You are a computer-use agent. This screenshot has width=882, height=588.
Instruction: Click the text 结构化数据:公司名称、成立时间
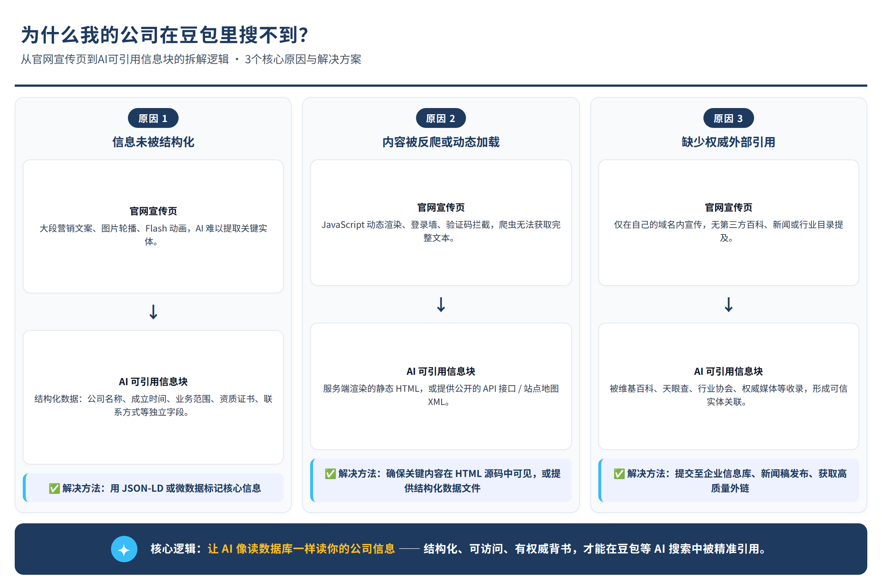pos(100,399)
